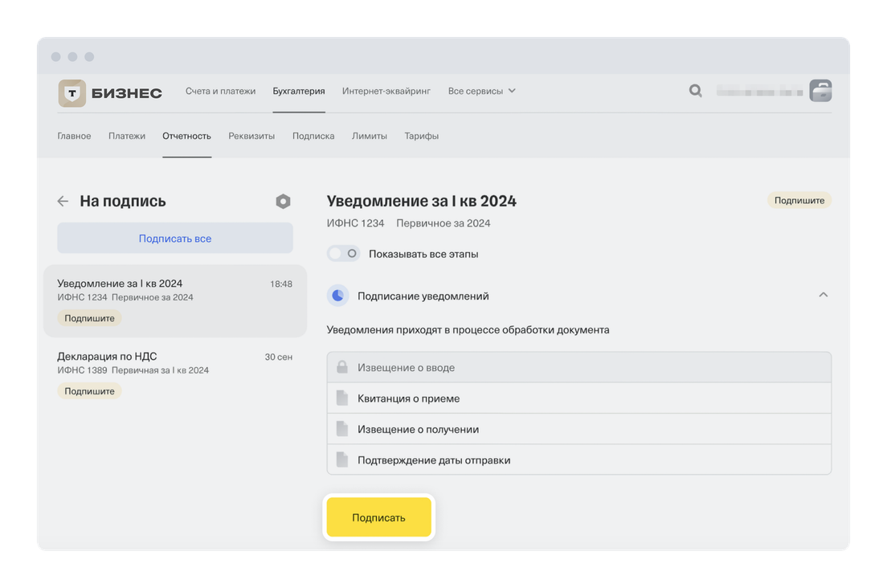Click the T-Business shield logo
Viewport: 887px width, 588px height.
pyautogui.click(x=72, y=92)
